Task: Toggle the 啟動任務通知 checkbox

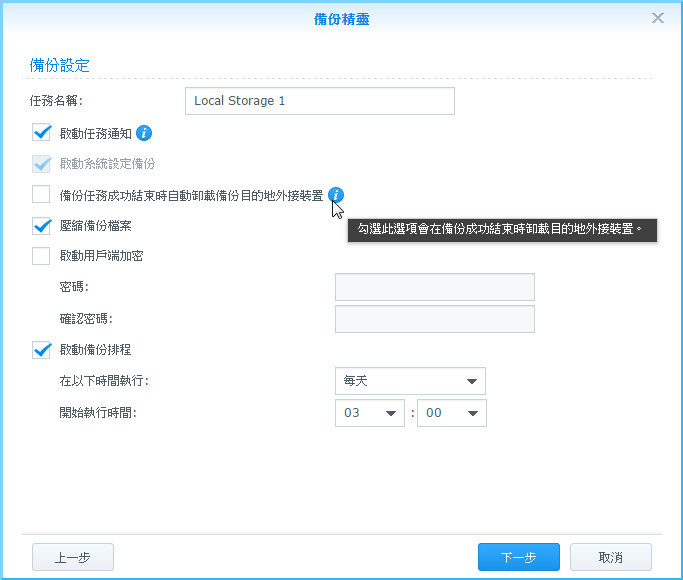Action: 41,132
